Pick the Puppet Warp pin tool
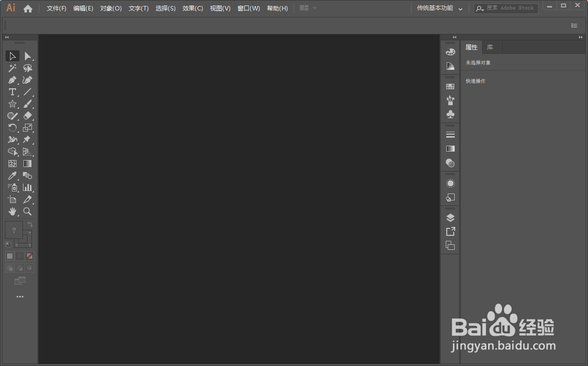Screen dimensions: 588x366 (27, 140)
